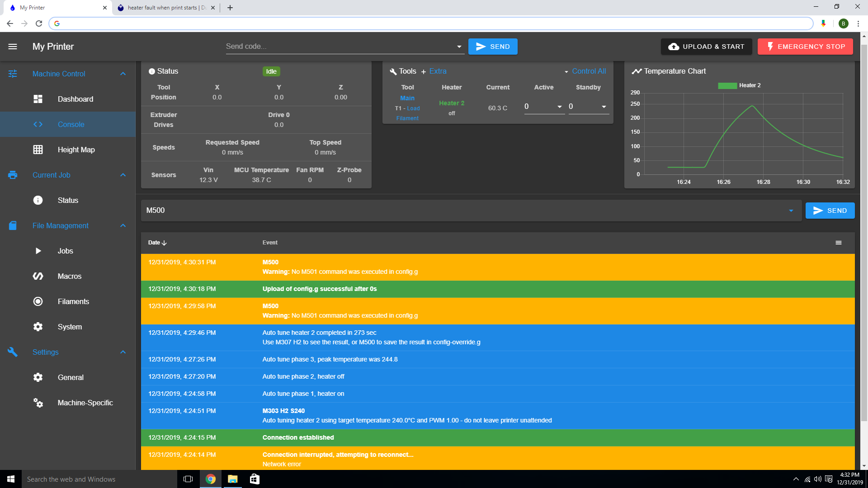This screenshot has height=488, width=868.
Task: Click the EMERGENCY STOP button
Action: [x=805, y=47]
